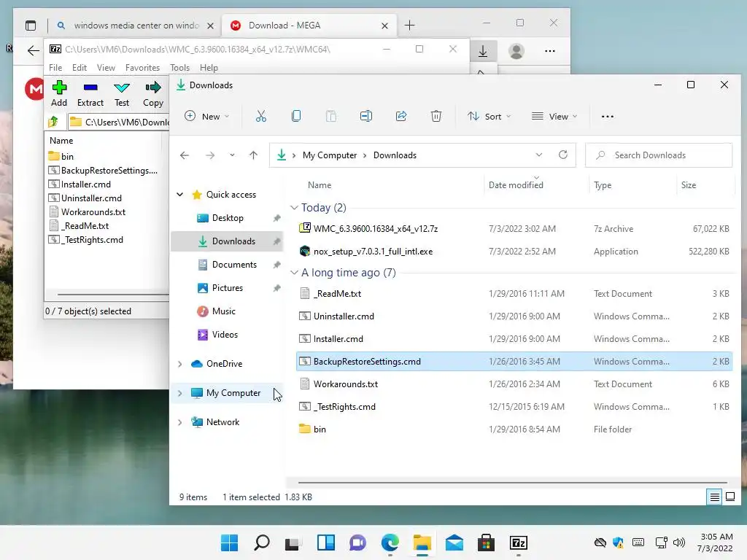This screenshot has width=747, height=560.
Task: Click Copy button in 7-Zip toolbar
Action: pyautogui.click(x=153, y=94)
